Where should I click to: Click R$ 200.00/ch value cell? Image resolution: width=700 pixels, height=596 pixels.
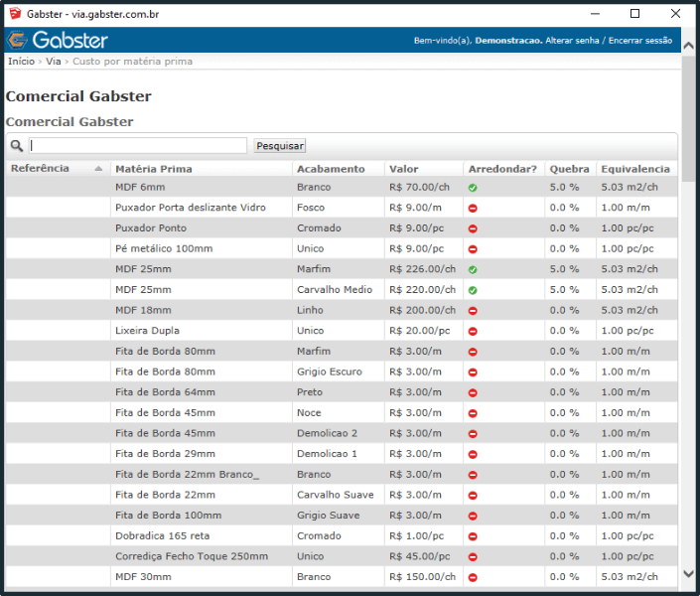tap(422, 310)
